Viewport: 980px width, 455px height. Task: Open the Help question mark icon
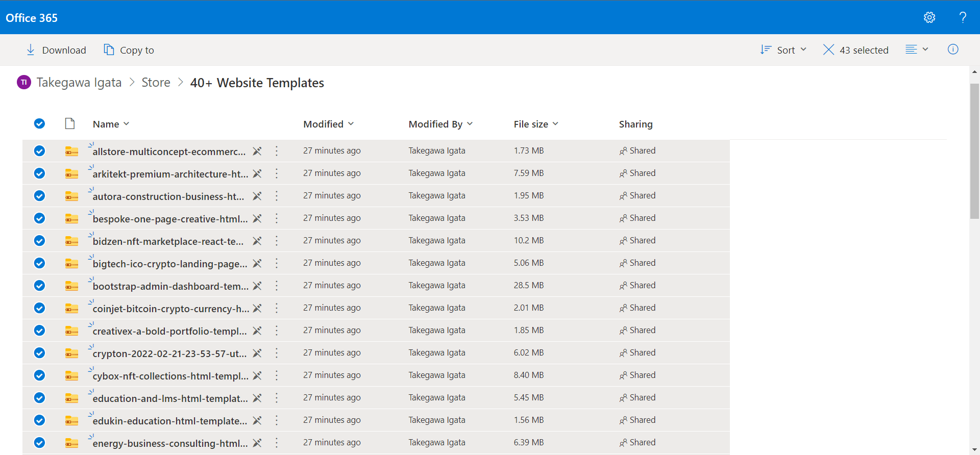[x=963, y=17]
